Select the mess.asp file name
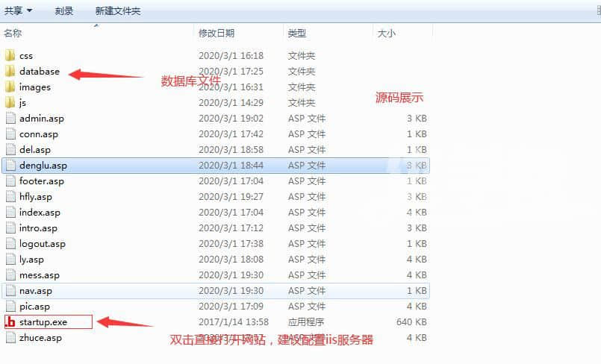The height and width of the screenshot is (364, 601). click(40, 275)
